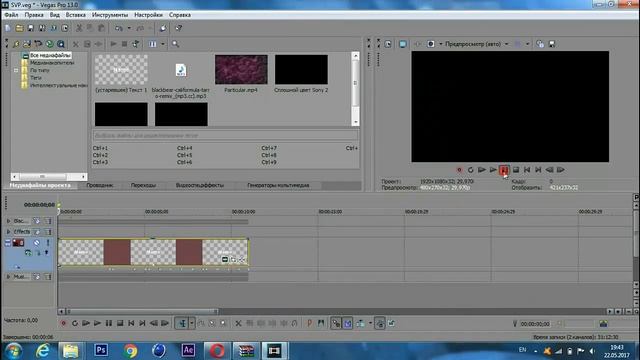This screenshot has width=640, height=360.
Task: Switch to the 'Проводник' tab
Action: click(100, 185)
